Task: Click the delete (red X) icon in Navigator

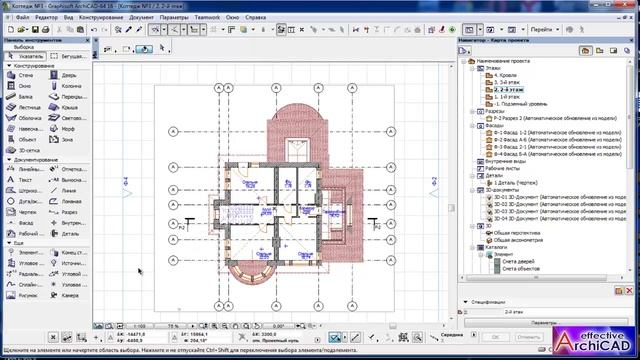Action: tap(629, 291)
